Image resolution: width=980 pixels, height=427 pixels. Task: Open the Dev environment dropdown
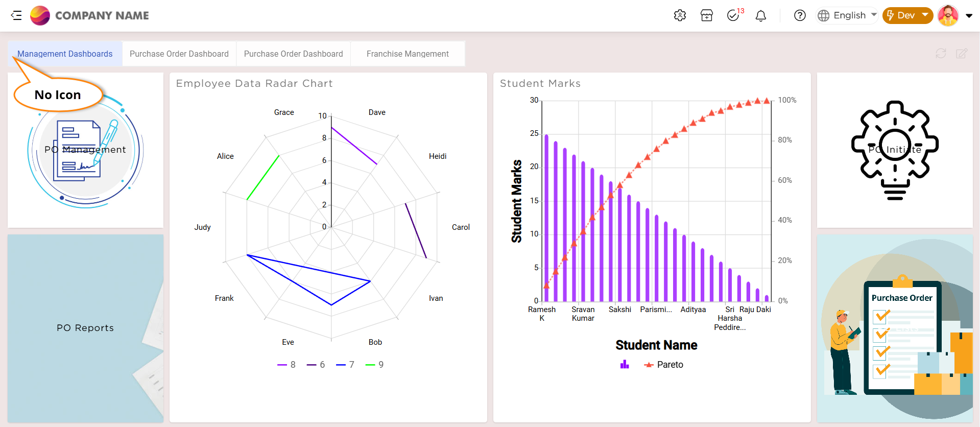click(x=907, y=15)
